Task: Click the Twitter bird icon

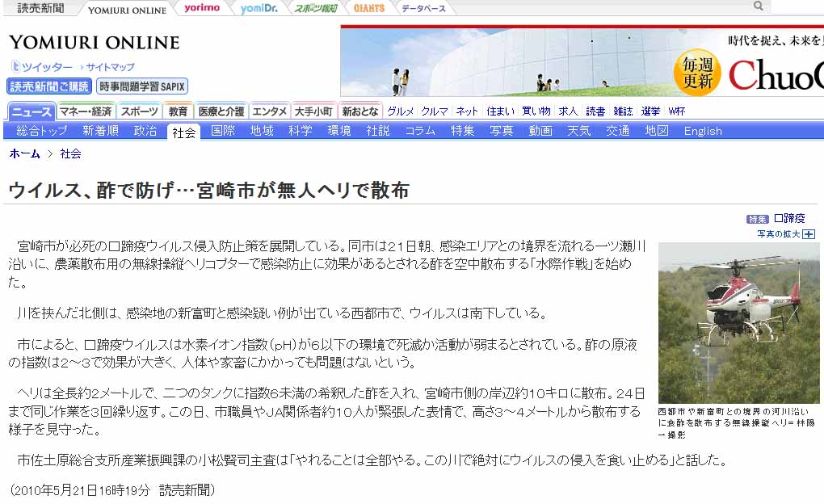Action: tap(15, 67)
